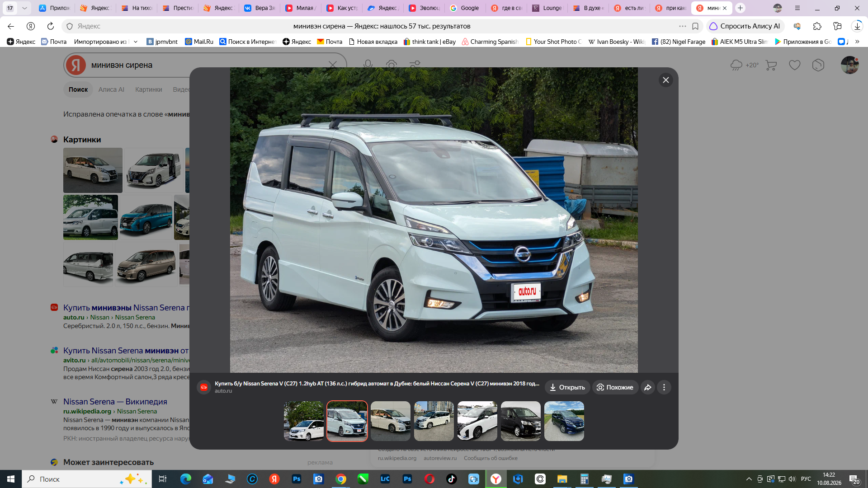Switch to the Милая tab
The height and width of the screenshot is (488, 868).
tap(301, 8)
